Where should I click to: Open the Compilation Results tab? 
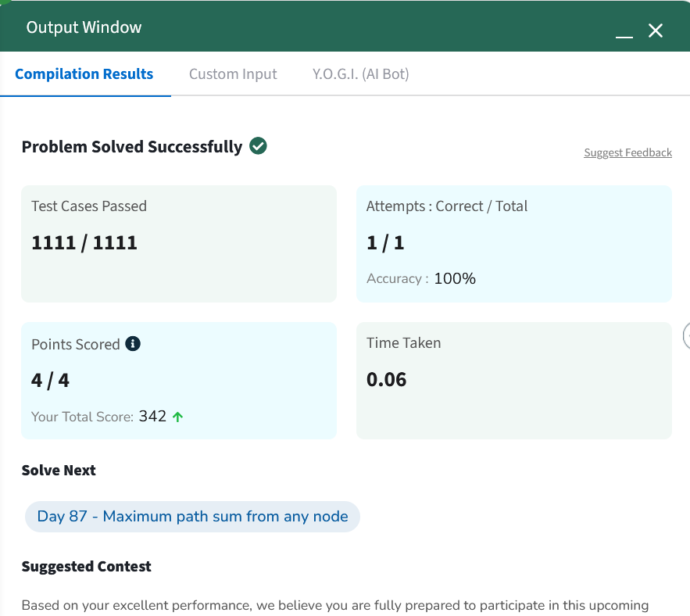(x=84, y=74)
